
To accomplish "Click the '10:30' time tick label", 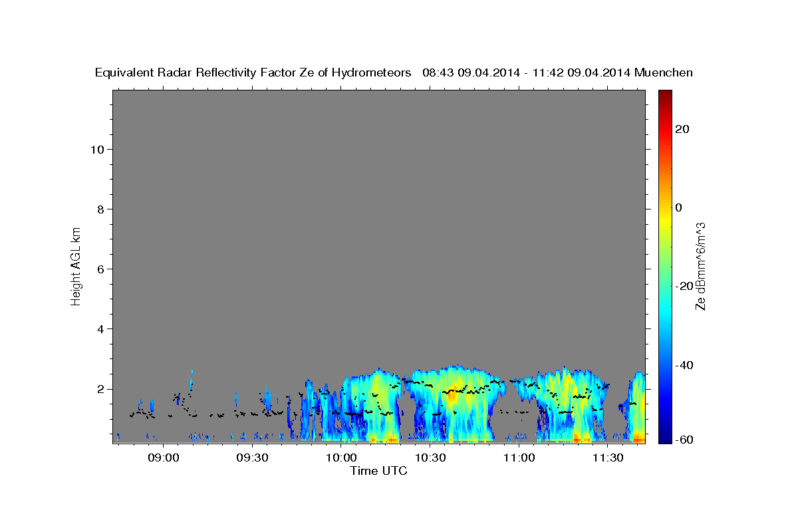I will (430, 458).
